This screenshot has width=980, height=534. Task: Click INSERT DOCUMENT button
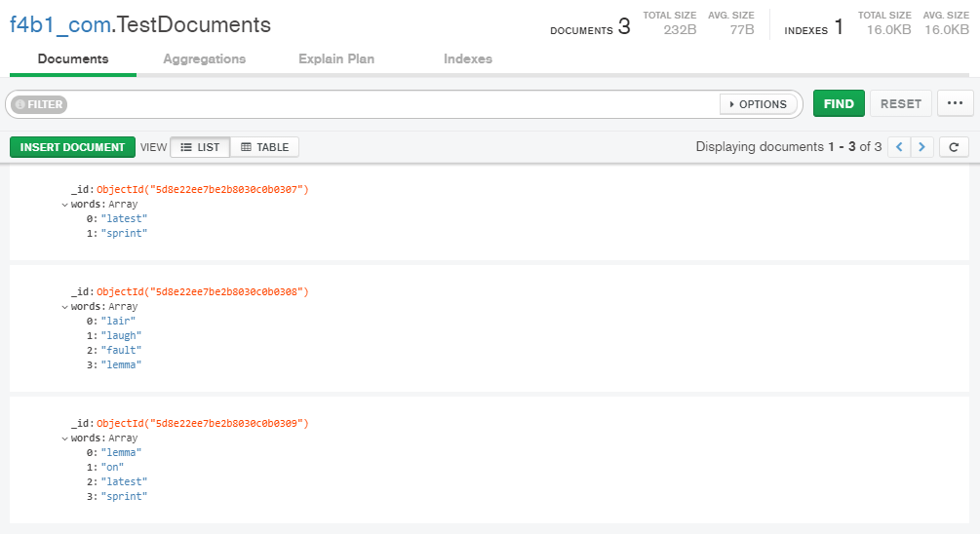72,147
